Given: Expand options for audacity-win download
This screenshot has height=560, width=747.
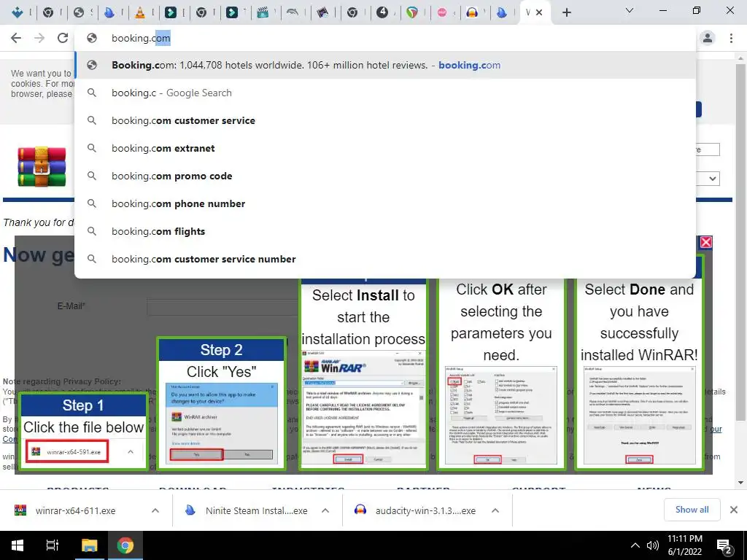Looking at the screenshot, I should click(x=495, y=510).
